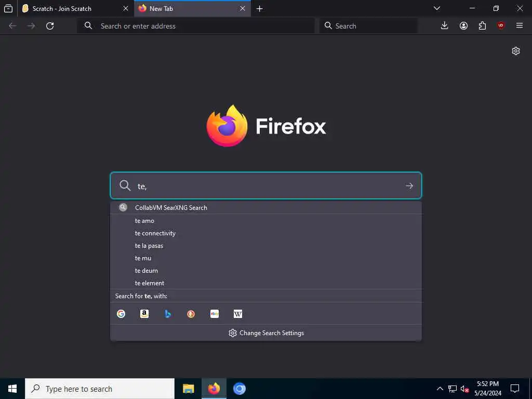Click the address bar field
Image resolution: width=532 pixels, height=399 pixels.
point(196,26)
